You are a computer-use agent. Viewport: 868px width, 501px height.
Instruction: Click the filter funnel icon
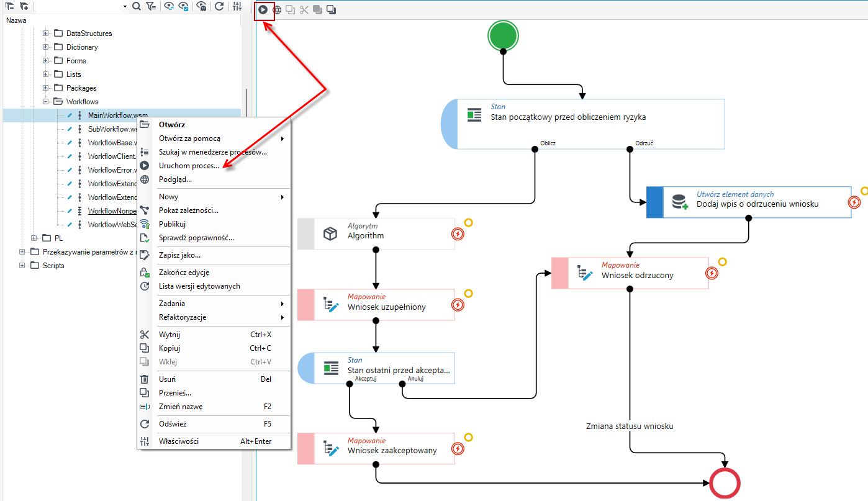click(x=151, y=6)
